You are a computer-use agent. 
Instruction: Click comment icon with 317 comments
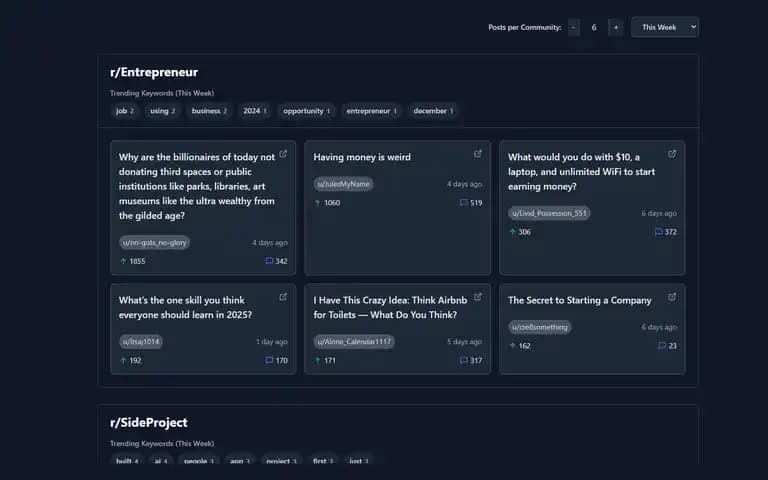463,360
